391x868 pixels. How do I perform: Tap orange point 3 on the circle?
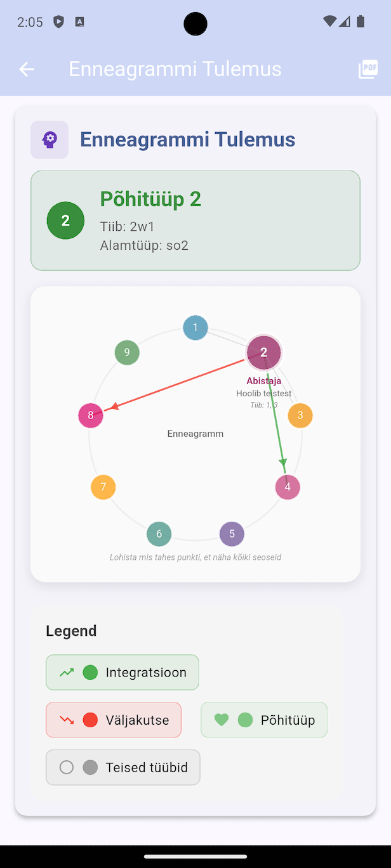300,416
